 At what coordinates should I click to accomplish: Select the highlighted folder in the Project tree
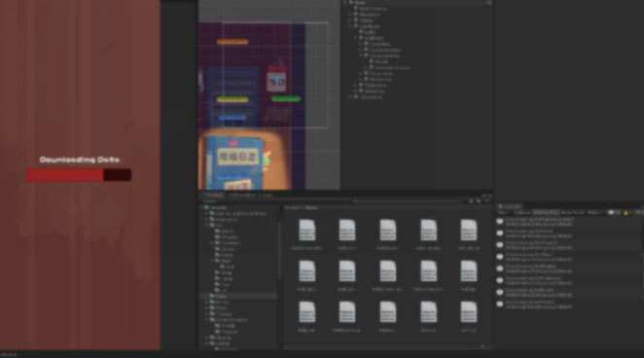point(238,296)
